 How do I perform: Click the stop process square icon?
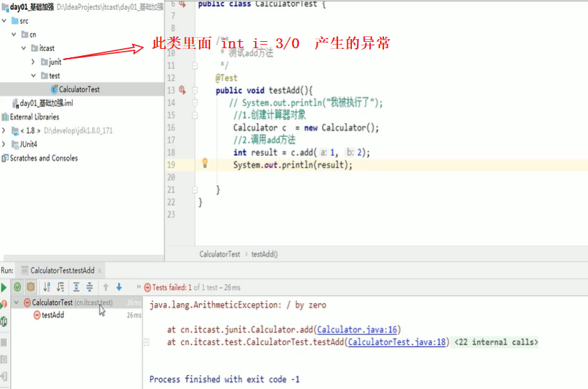[x=3, y=342]
